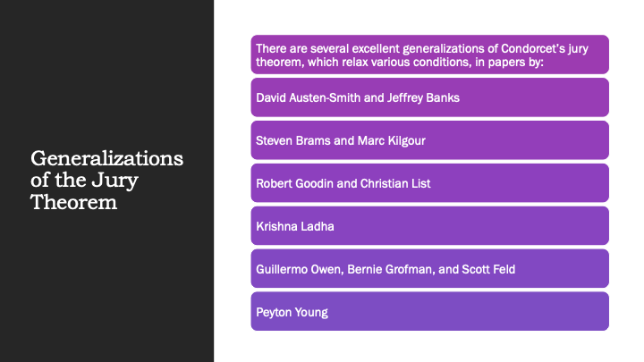This screenshot has width=644, height=362.
Task: Select the "Peyton Young" box
Action: (429, 312)
